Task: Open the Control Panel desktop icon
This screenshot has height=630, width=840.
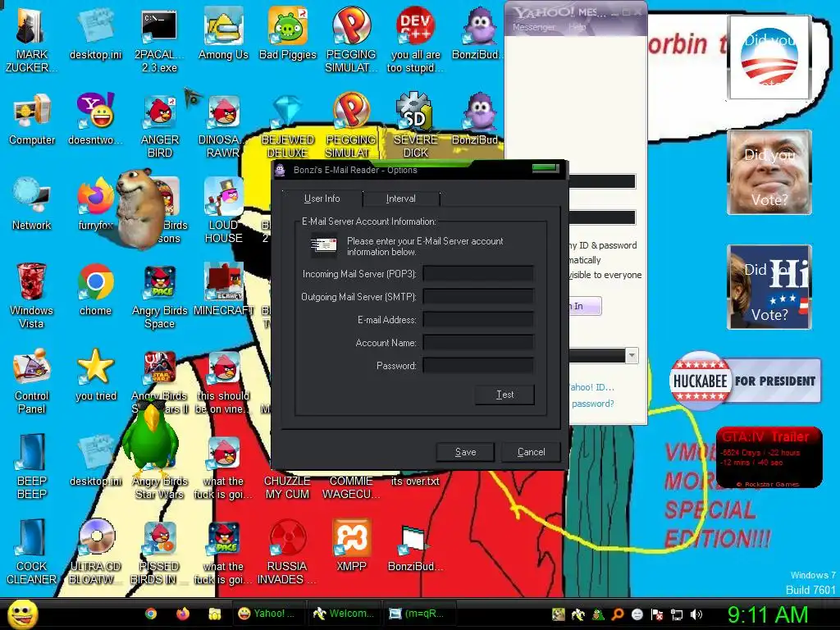Action: click(32, 381)
